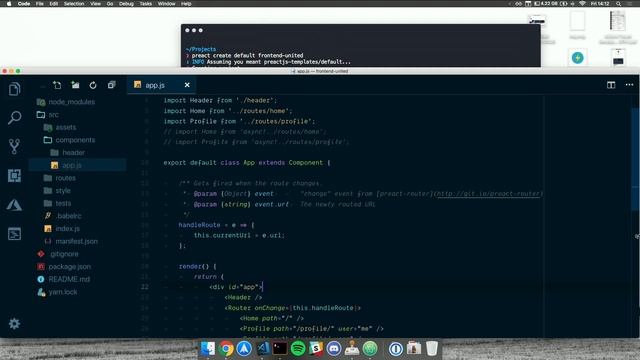Screen dimensions: 640x360
Task: Open the Source Control view
Action: (14, 147)
